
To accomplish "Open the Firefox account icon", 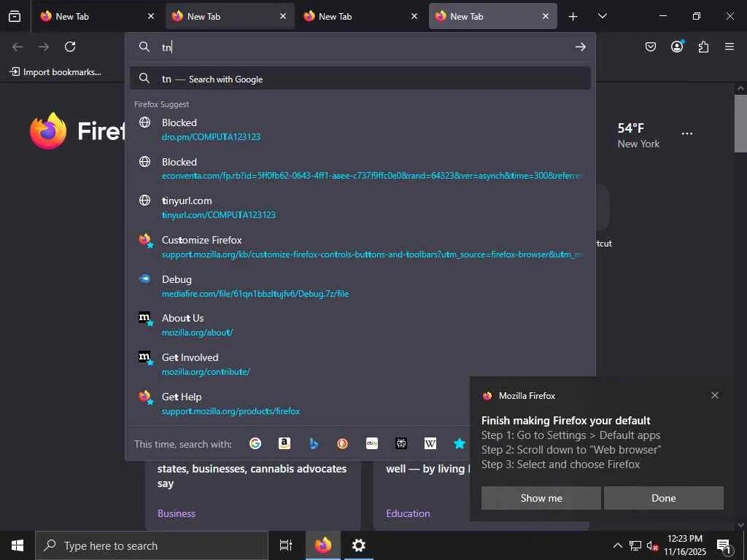I will coord(677,46).
